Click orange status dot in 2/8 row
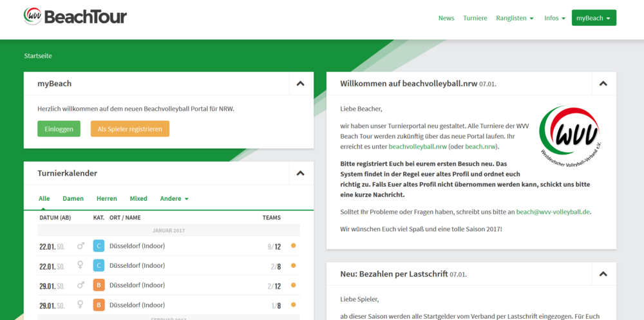Image resolution: width=644 pixels, height=320 pixels. click(293, 265)
